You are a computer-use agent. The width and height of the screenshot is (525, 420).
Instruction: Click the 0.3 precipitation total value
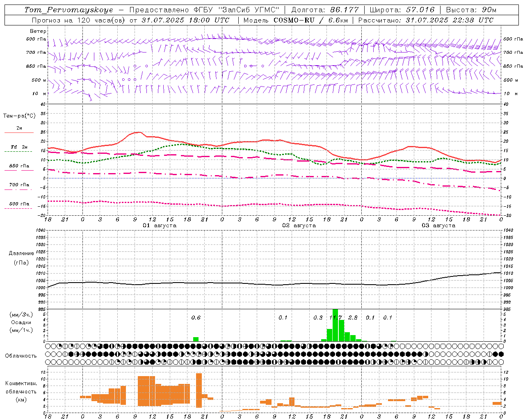tap(318, 317)
